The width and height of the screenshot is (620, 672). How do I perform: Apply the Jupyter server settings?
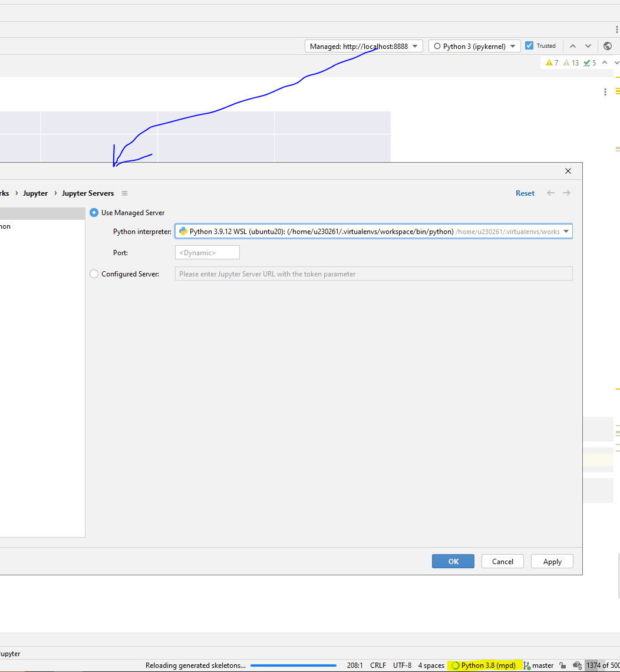[x=552, y=561]
